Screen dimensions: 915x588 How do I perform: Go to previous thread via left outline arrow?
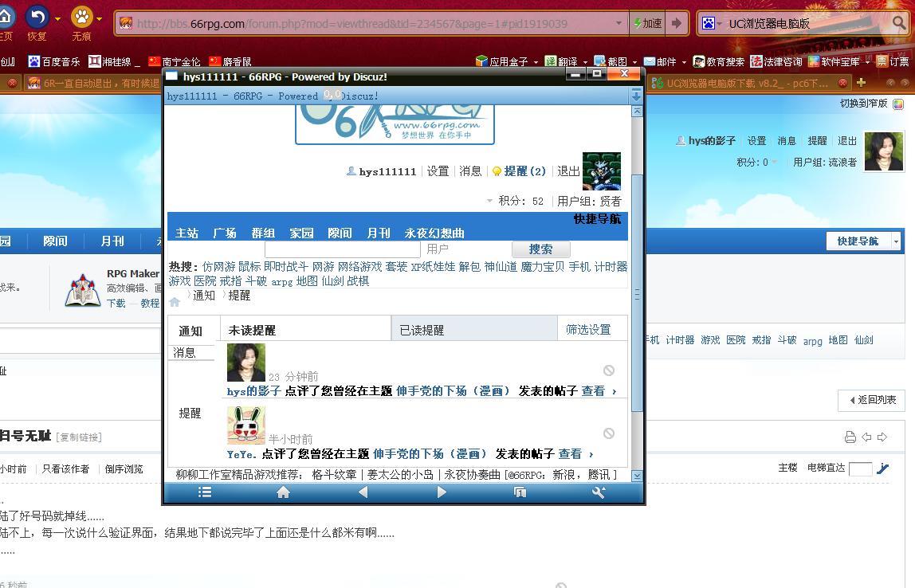866,437
